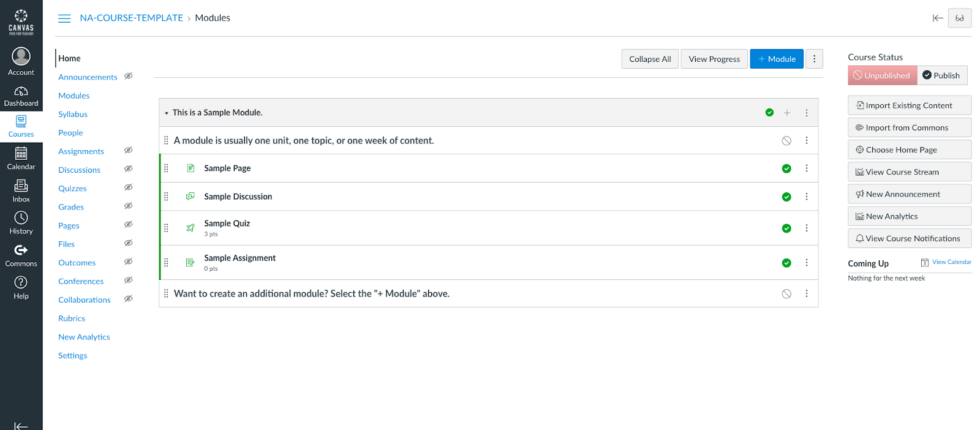The height and width of the screenshot is (430, 980).
Task: Click the Sample Assignment type icon
Action: [x=190, y=262]
